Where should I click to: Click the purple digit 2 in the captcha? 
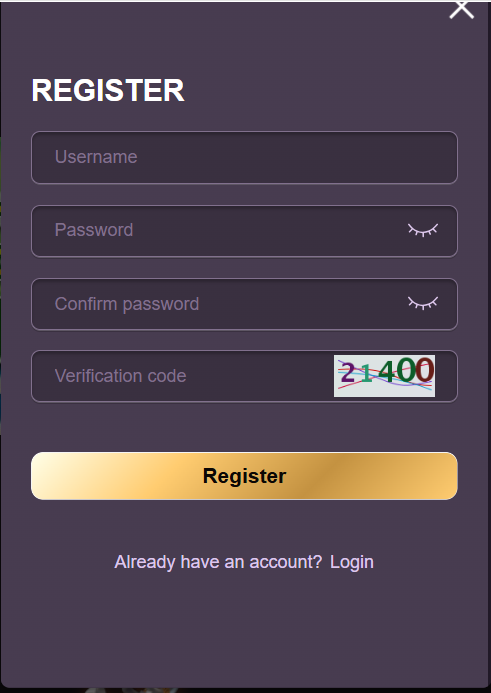tap(348, 373)
